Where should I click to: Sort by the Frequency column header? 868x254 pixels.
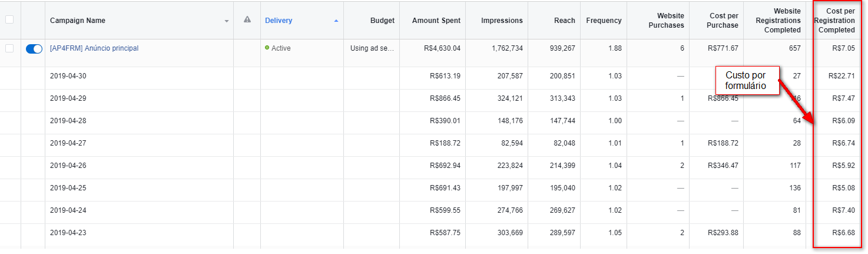(604, 21)
